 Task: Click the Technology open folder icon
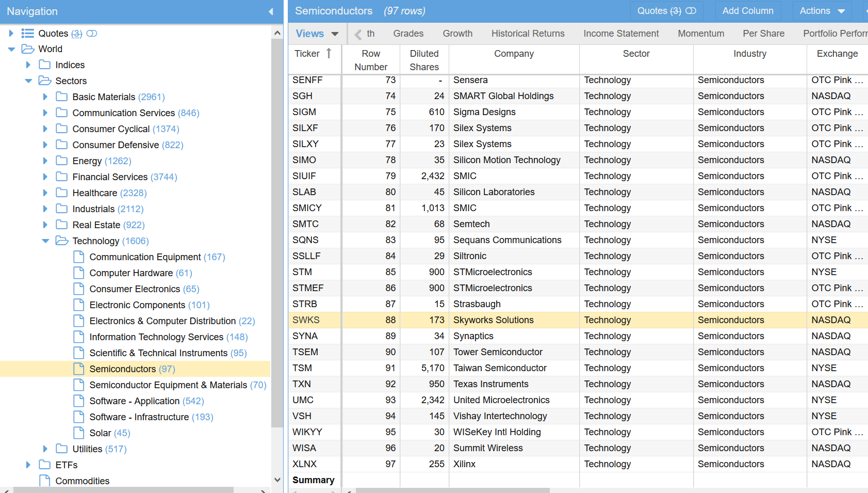(x=62, y=241)
